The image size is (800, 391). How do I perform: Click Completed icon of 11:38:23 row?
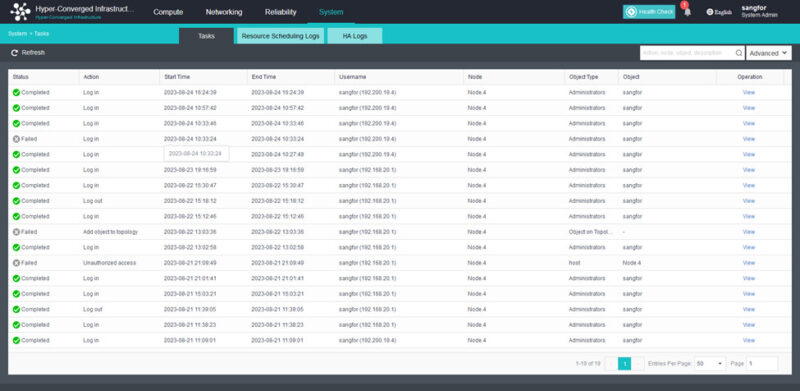16,325
